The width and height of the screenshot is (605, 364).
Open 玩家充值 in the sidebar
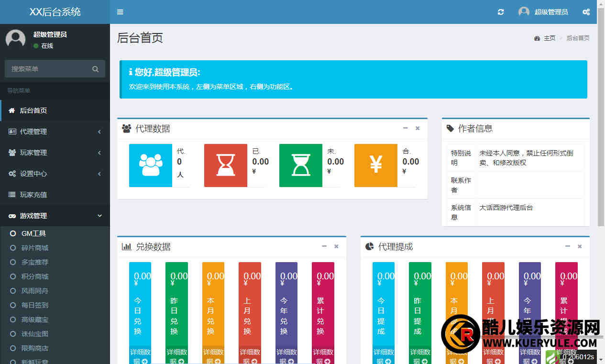point(33,195)
